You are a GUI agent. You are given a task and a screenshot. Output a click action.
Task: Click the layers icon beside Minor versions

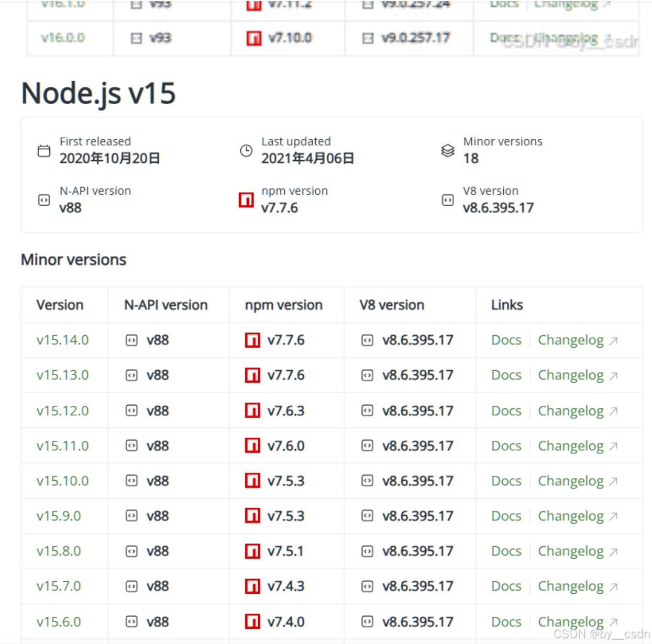(448, 151)
